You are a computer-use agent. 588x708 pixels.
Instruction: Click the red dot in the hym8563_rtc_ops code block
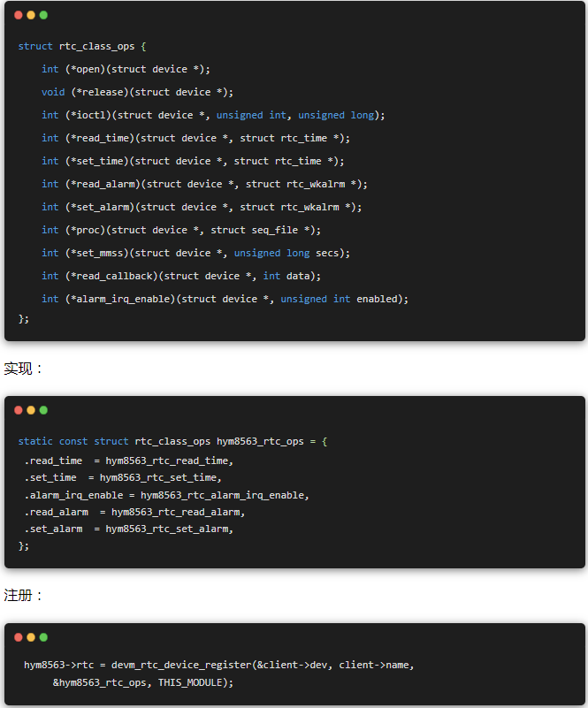(19, 410)
